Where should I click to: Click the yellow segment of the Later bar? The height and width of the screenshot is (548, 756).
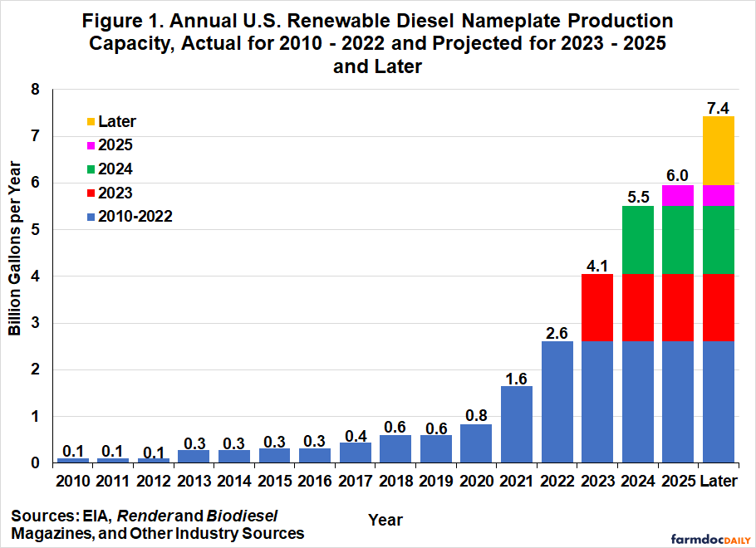coord(718,150)
